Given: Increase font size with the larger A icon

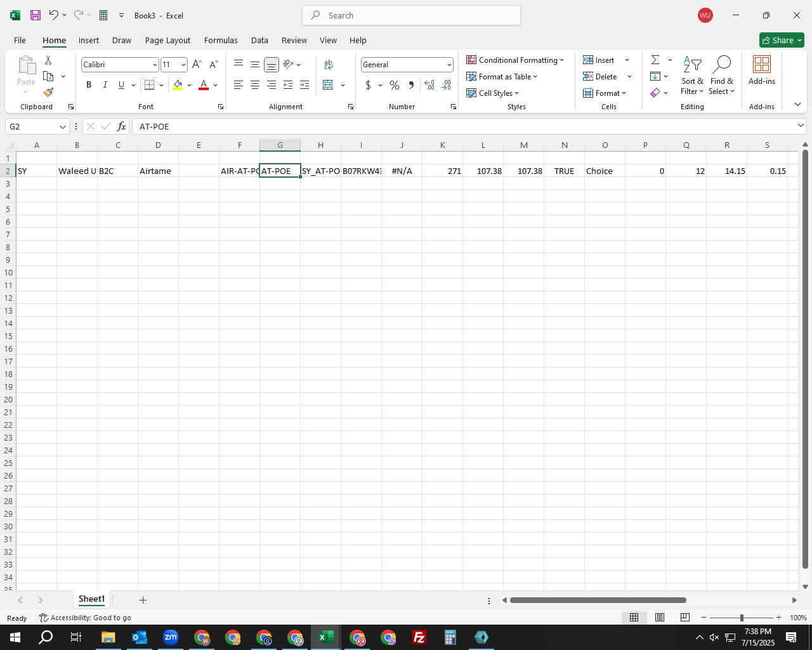Looking at the screenshot, I should pyautogui.click(x=197, y=64).
